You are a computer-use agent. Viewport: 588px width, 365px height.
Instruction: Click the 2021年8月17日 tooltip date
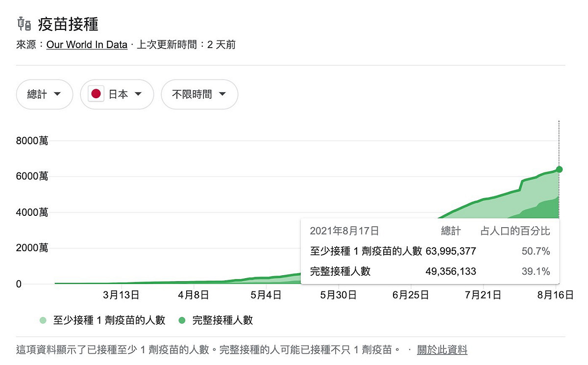[x=344, y=231]
